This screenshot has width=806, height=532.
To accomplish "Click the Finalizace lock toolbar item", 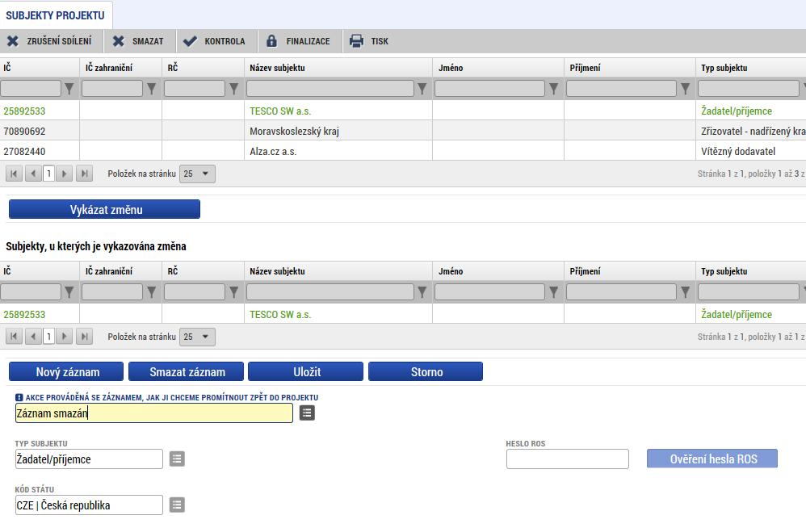I will click(298, 41).
